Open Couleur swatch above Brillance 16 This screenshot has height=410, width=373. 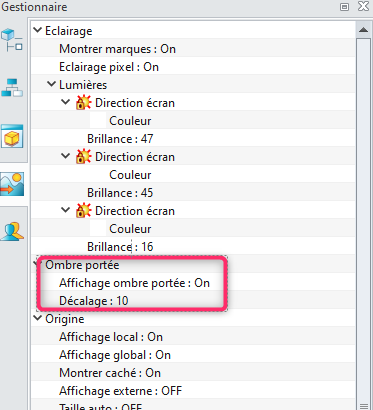pyautogui.click(x=98, y=229)
